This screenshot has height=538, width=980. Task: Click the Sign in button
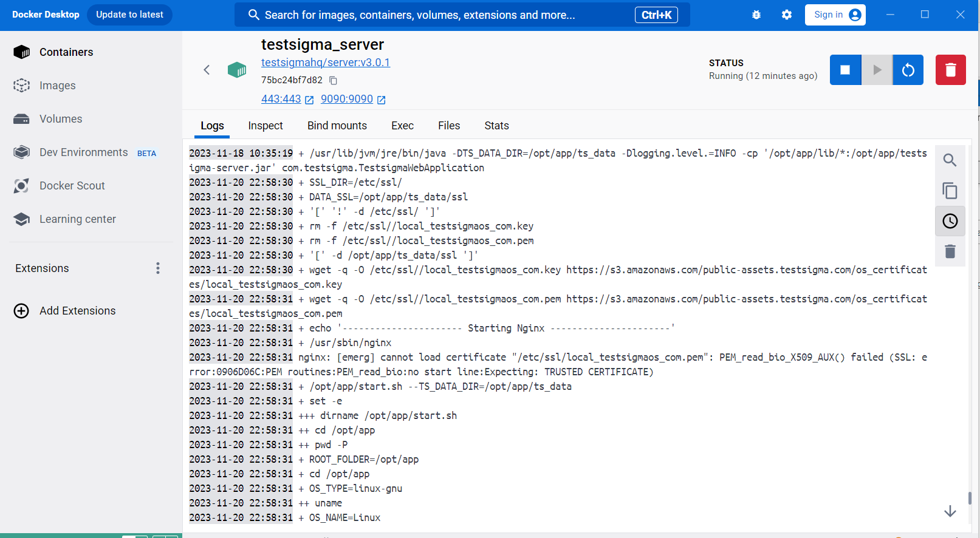[835, 15]
